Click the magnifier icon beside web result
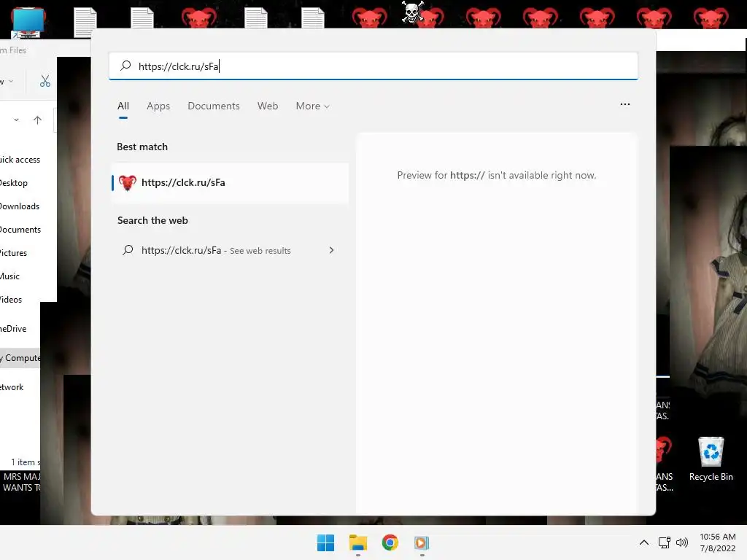The height and width of the screenshot is (560, 747). click(128, 250)
